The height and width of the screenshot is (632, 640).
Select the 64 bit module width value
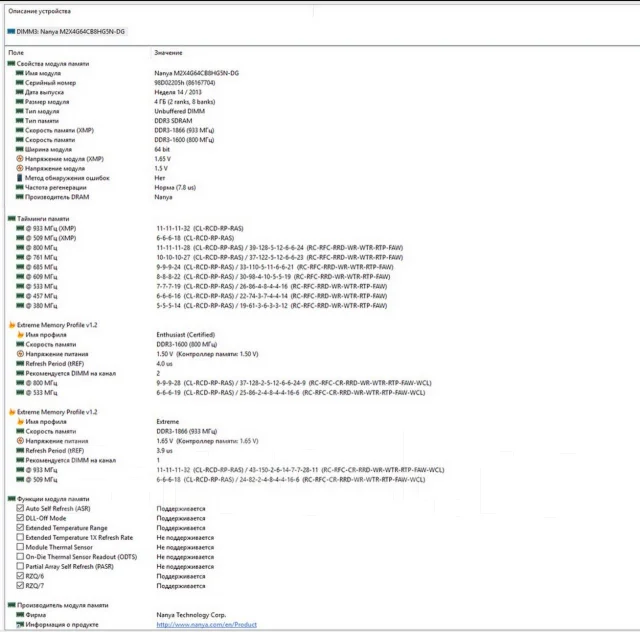[162, 149]
